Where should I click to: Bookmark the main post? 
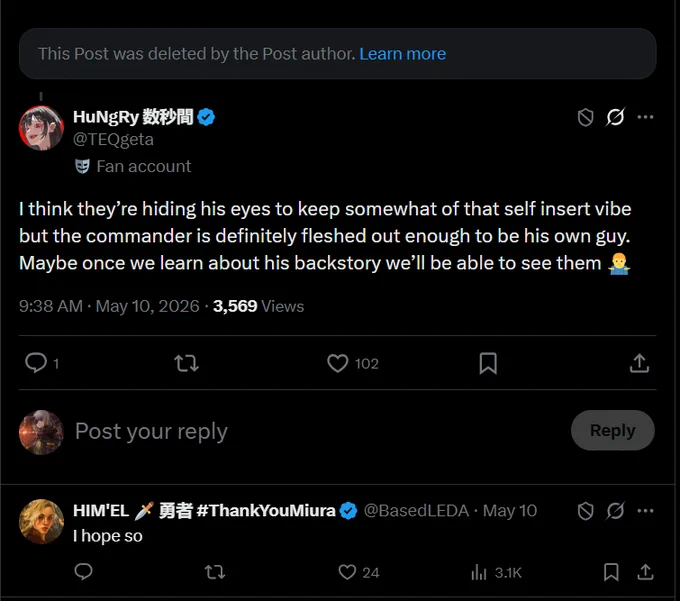[488, 363]
